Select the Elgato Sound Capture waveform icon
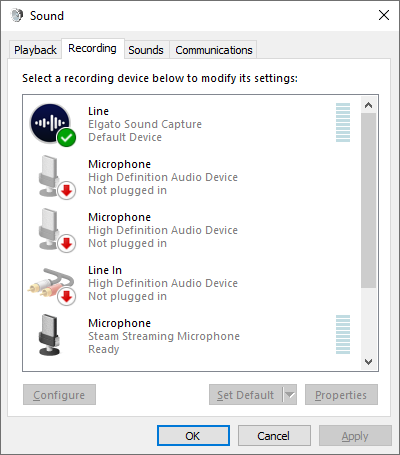This screenshot has width=400, height=455. [x=53, y=124]
